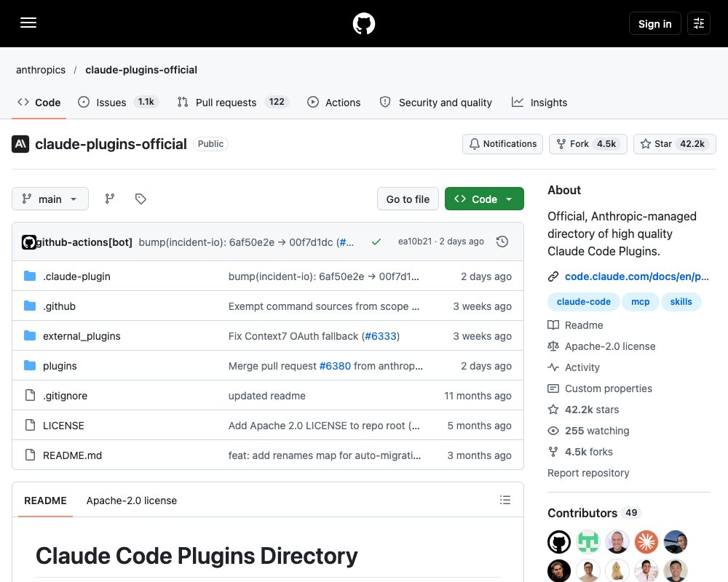
Task: Click the claude-code topic tag
Action: (584, 302)
